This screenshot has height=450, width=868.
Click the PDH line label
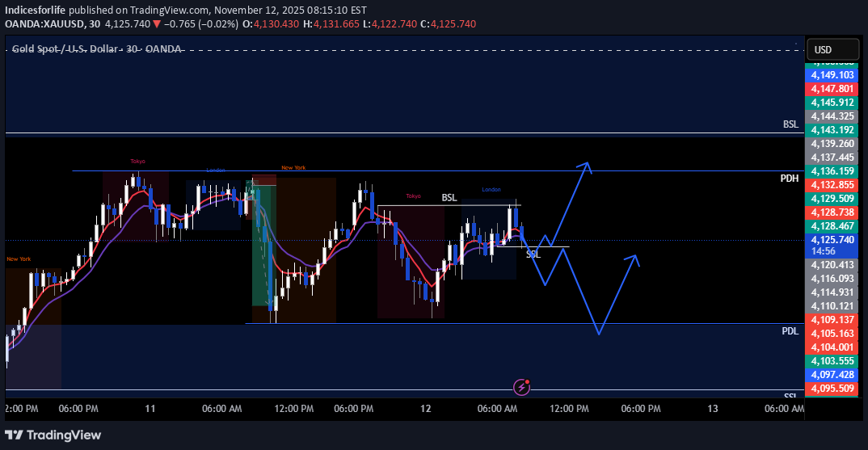tap(790, 178)
